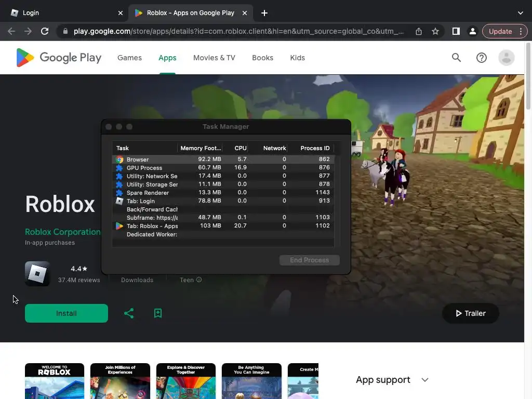Close the Login tab

pos(121,13)
